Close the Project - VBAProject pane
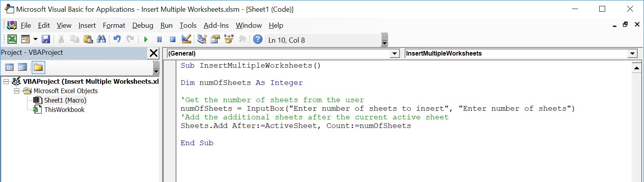Screen dimensions: 644x182 [x=154, y=53]
